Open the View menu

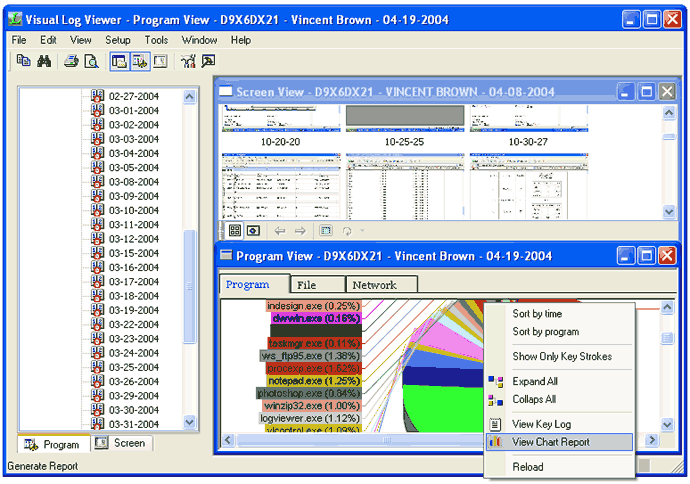point(81,40)
